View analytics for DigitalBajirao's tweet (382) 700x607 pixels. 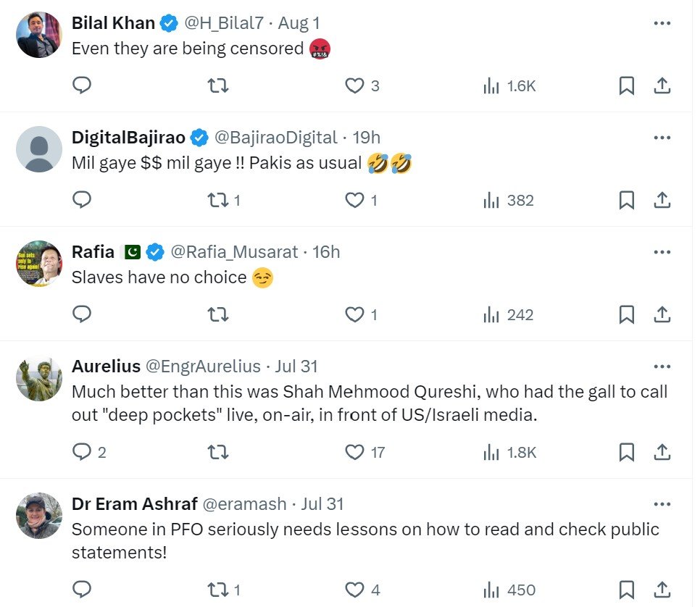[x=509, y=200]
